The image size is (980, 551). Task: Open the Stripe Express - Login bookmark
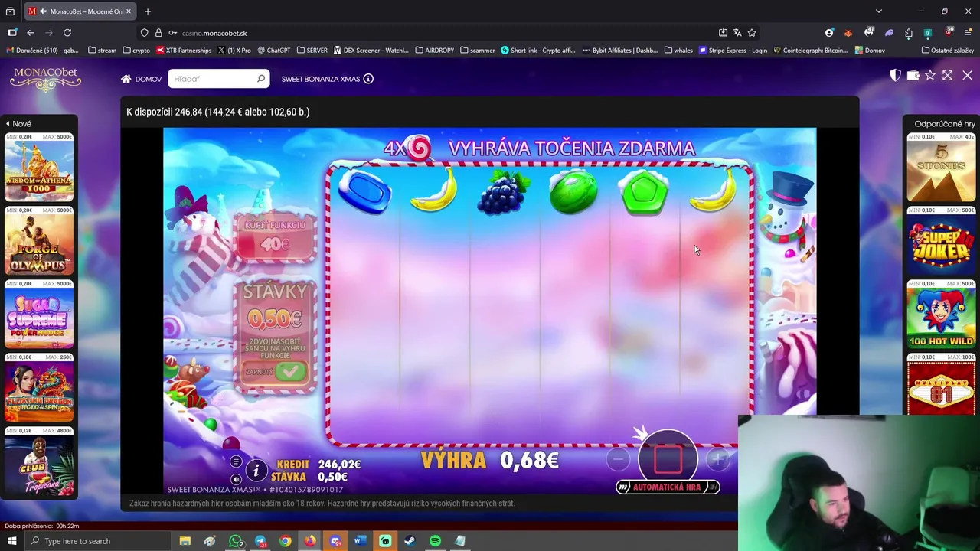(x=733, y=51)
